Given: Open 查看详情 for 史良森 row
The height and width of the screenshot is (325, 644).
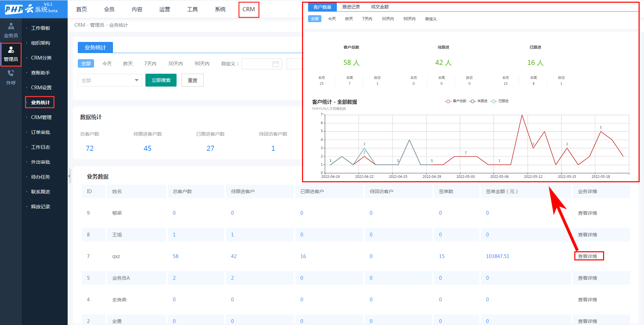Looking at the screenshot, I should pos(588,300).
